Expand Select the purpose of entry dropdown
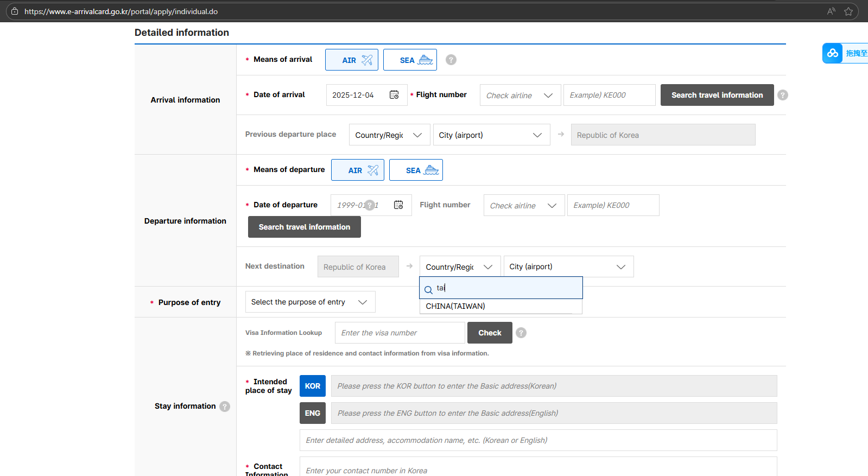Image resolution: width=868 pixels, height=476 pixels. click(x=310, y=302)
